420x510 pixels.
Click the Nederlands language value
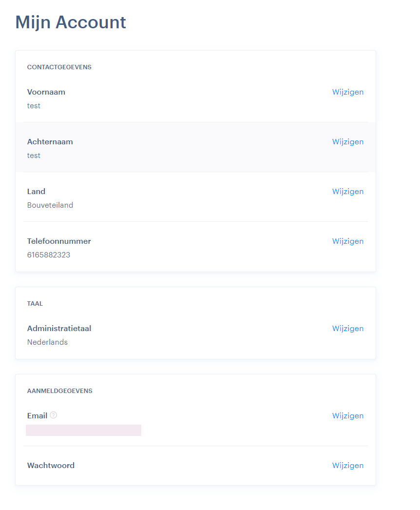[47, 342]
